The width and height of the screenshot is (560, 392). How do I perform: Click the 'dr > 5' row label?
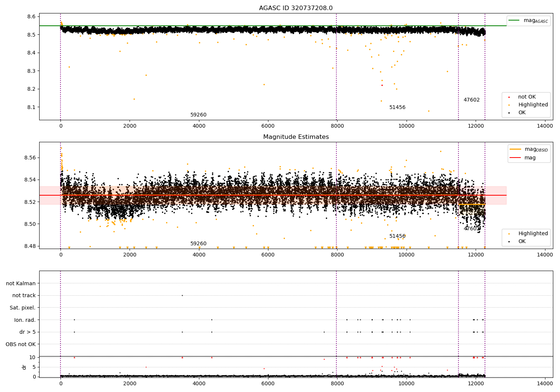(x=28, y=332)
